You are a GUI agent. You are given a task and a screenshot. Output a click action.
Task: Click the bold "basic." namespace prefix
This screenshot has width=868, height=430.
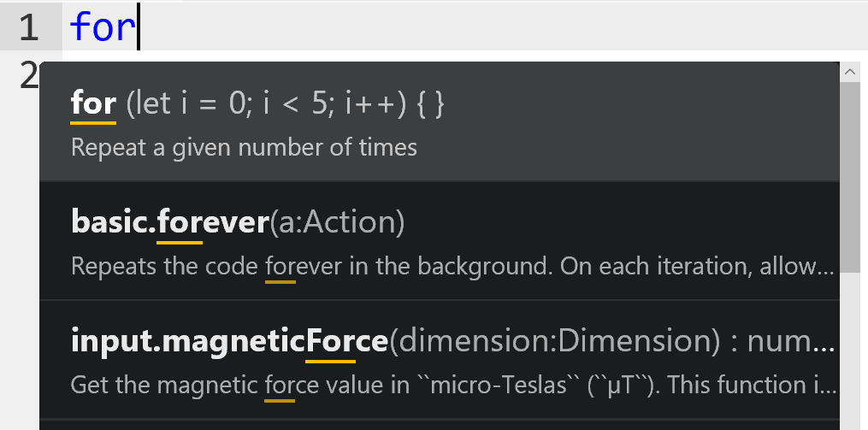point(114,223)
